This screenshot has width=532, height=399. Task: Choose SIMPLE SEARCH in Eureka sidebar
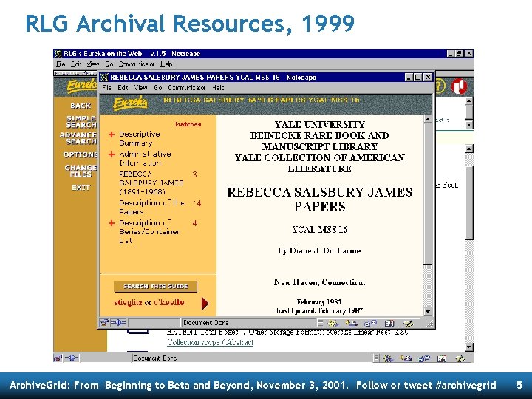coord(81,121)
